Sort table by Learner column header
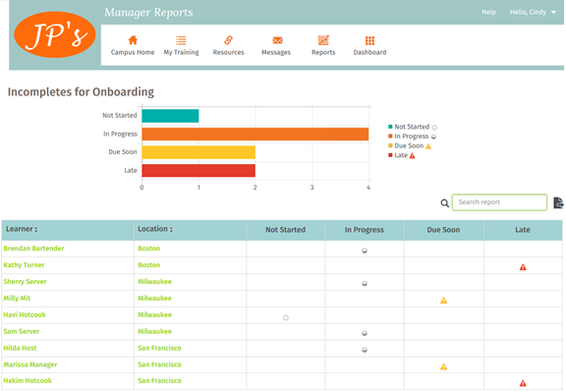The width and height of the screenshot is (566, 392). click(22, 229)
